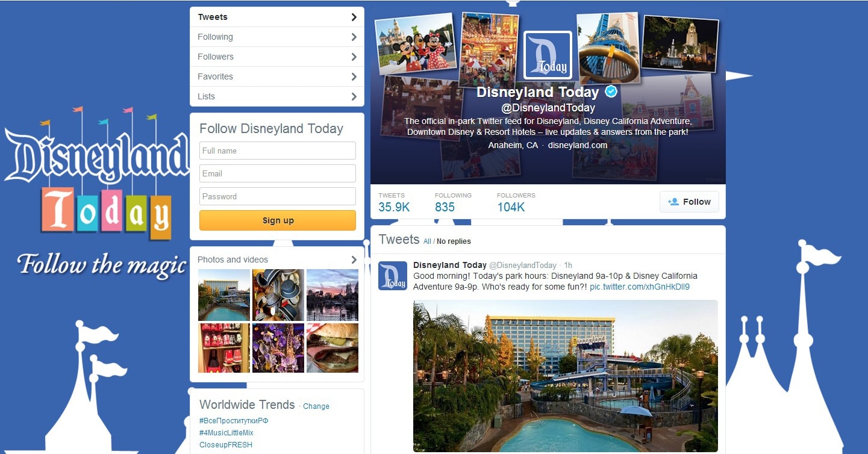The width and height of the screenshot is (868, 454).
Task: Click the Follow button
Action: point(689,202)
